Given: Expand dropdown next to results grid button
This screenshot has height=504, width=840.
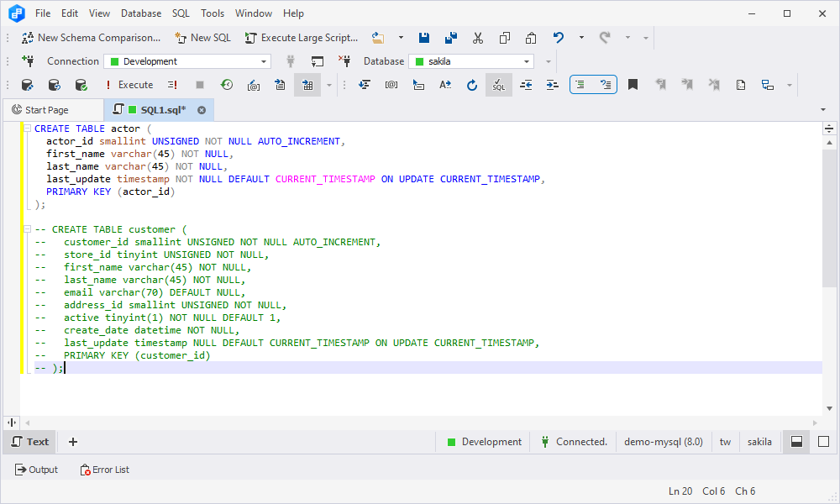Looking at the screenshot, I should click(x=329, y=85).
